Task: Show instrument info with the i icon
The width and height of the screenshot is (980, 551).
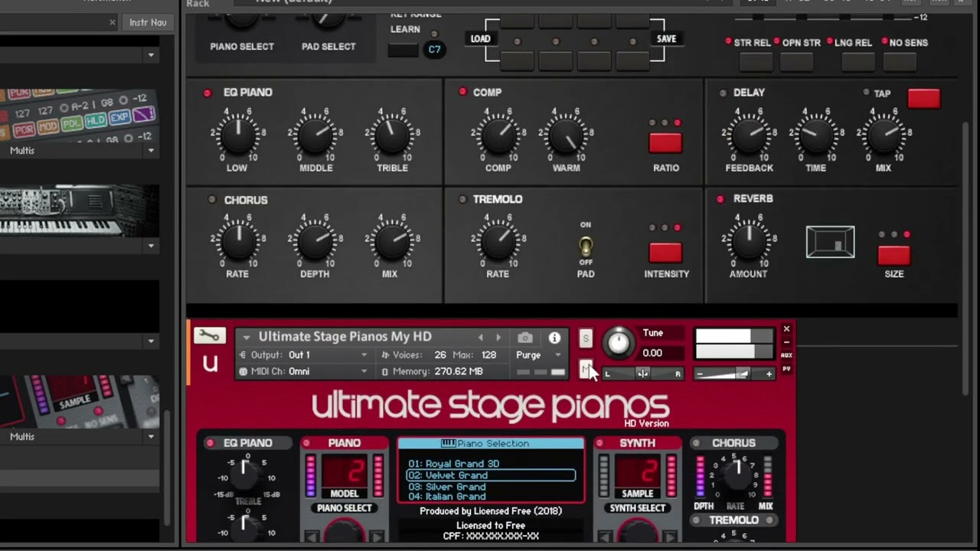Action: coord(554,337)
